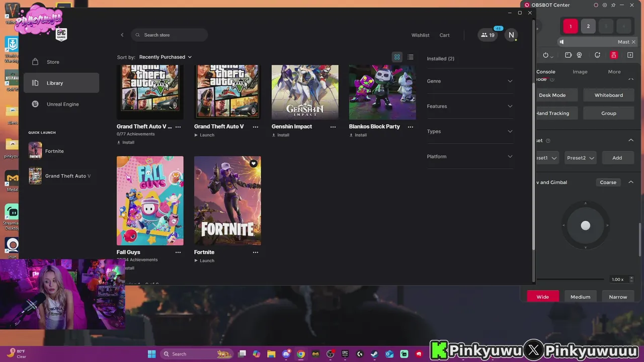Click the OBSBOT webcam icon
Screen dimensions: 644x362
[580, 55]
